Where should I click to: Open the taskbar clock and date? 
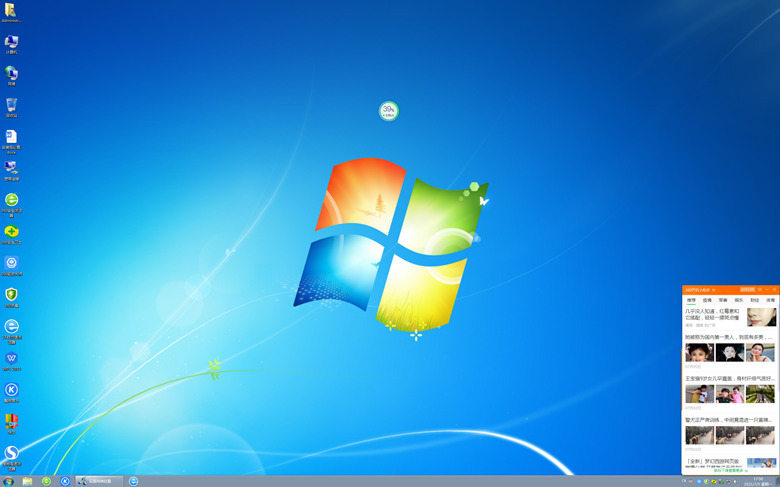coord(757,481)
